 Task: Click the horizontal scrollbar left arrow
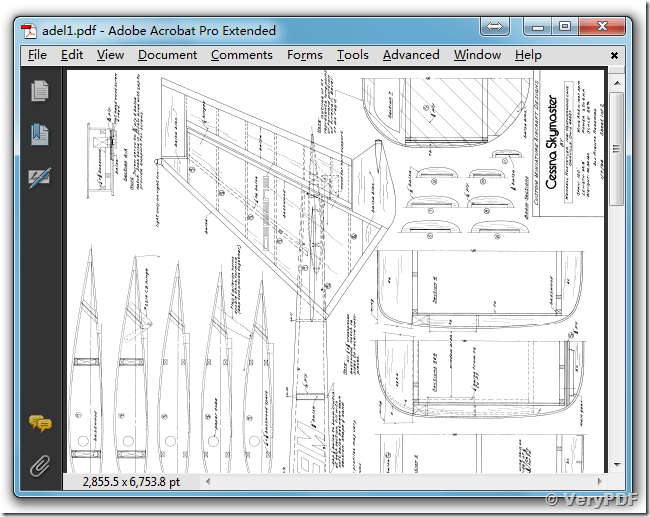click(208, 481)
